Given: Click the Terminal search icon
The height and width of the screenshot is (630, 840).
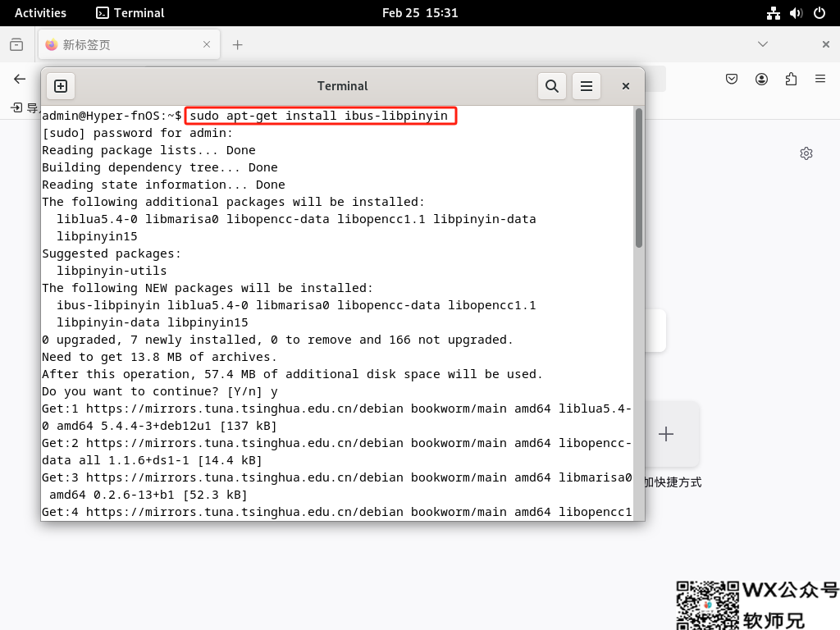Looking at the screenshot, I should pyautogui.click(x=552, y=86).
